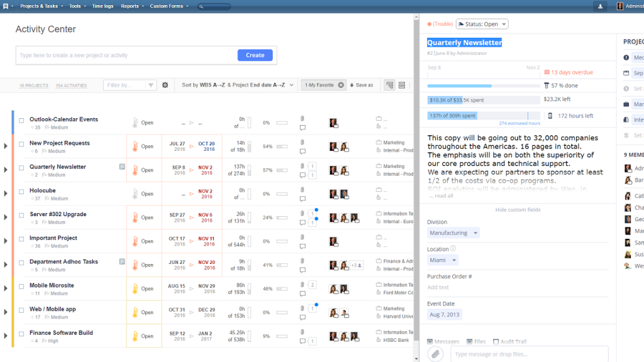Open the Division Manufacturing dropdown

coord(453,233)
